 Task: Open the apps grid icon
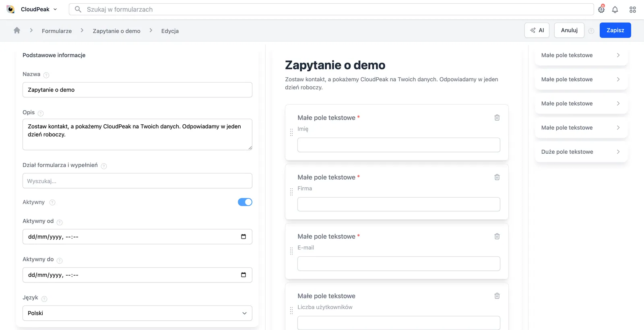633,10
